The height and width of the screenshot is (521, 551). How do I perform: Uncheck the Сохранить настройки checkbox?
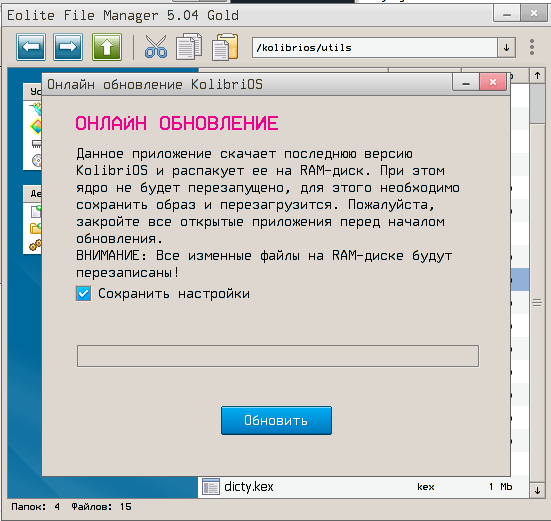84,294
